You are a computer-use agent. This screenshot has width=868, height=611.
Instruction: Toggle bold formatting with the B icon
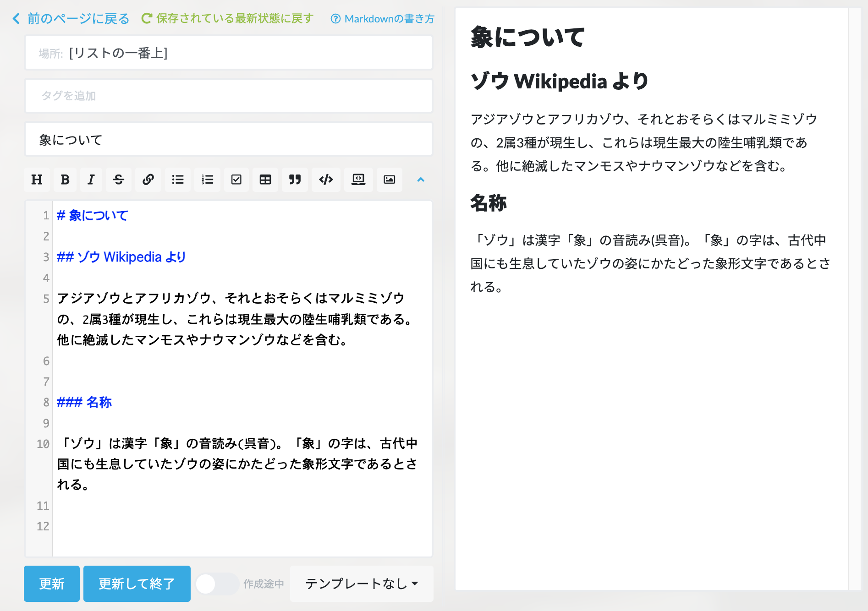65,180
